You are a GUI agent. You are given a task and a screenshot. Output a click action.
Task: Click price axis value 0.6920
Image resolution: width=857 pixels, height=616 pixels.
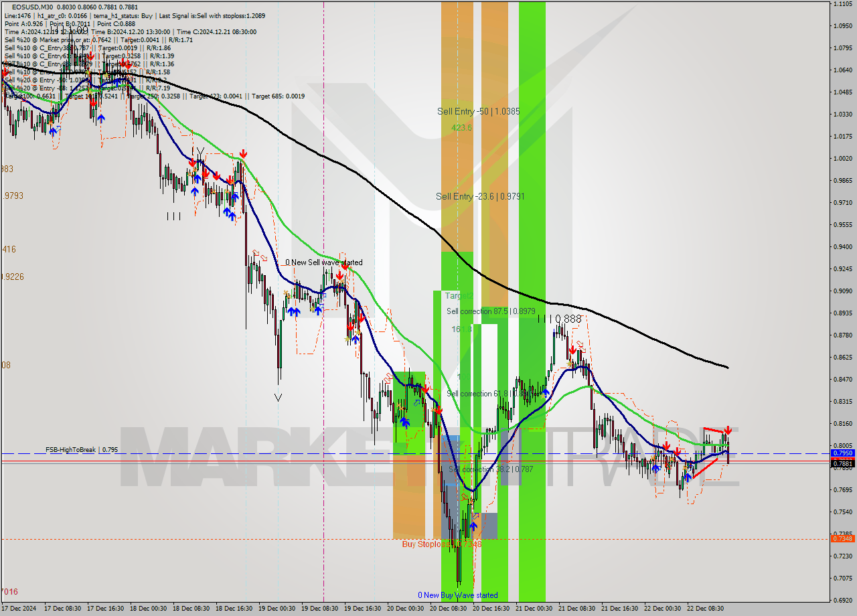[x=842, y=601]
